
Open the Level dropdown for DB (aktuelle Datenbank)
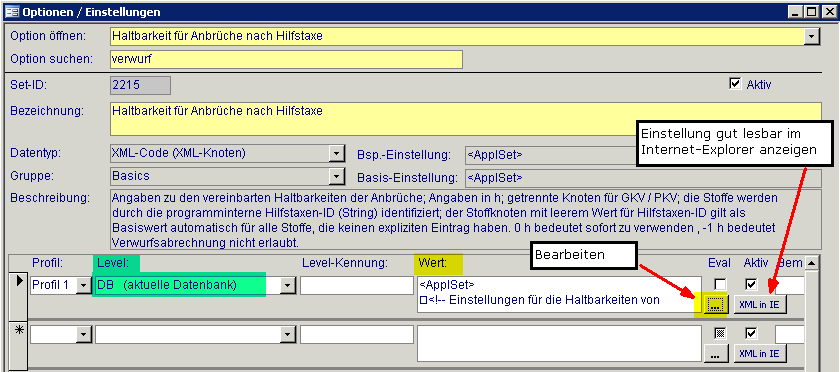click(x=288, y=286)
